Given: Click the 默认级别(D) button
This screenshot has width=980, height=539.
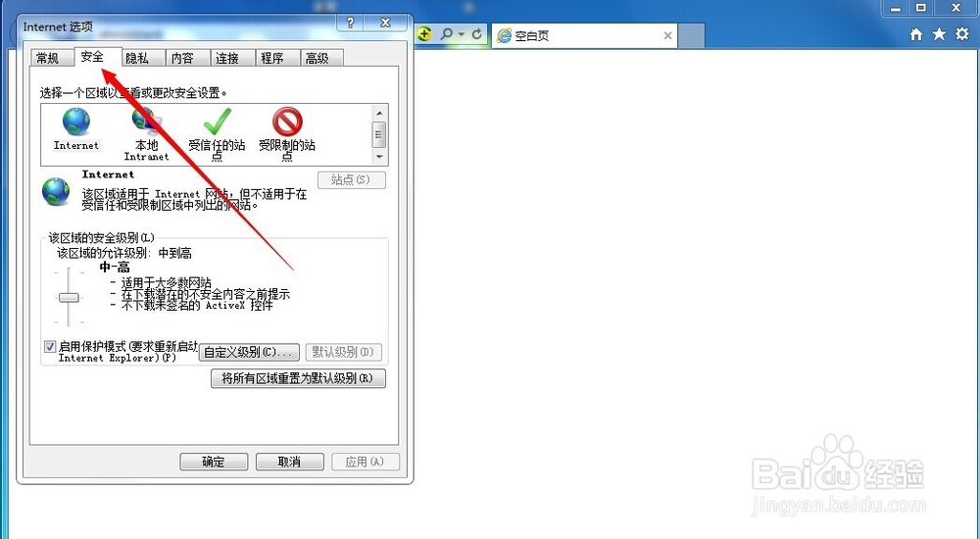Looking at the screenshot, I should (343, 352).
